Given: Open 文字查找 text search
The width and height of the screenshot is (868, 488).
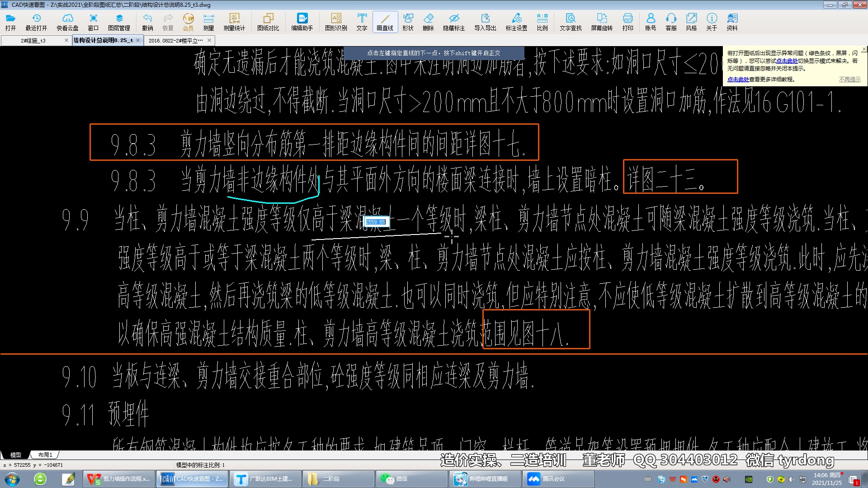Looking at the screenshot, I should pyautogui.click(x=571, y=22).
